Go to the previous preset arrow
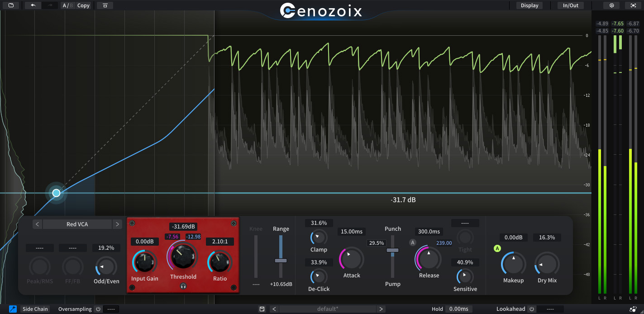The height and width of the screenshot is (314, 644). pyautogui.click(x=274, y=309)
